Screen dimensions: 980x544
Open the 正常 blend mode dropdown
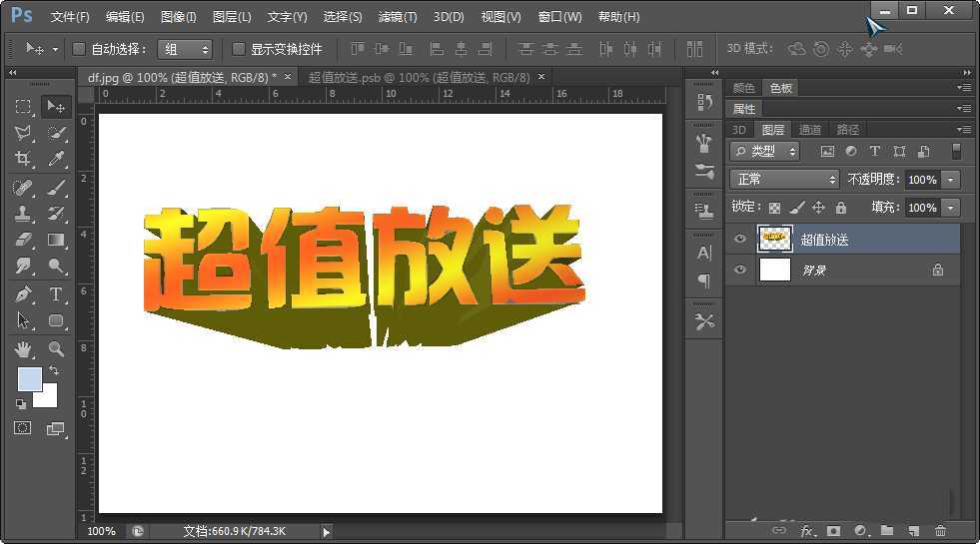(x=785, y=179)
